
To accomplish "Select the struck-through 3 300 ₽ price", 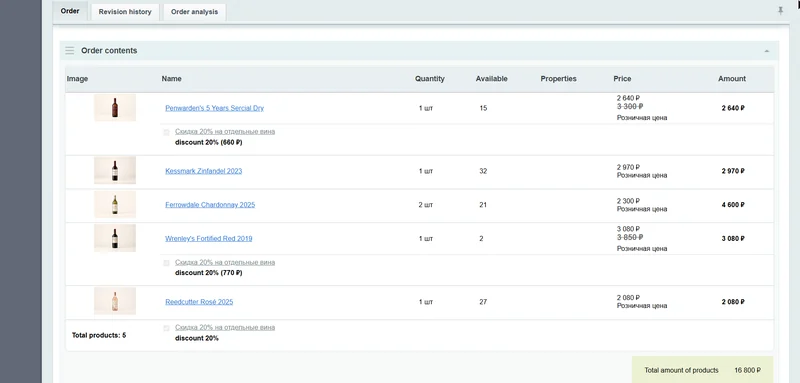I will (x=630, y=107).
